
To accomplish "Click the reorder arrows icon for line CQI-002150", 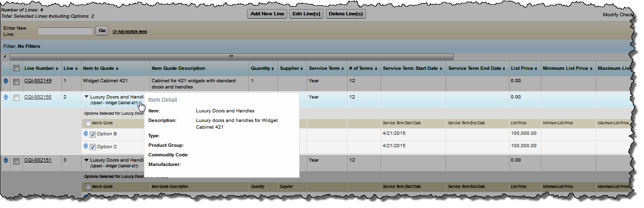I will (6, 97).
